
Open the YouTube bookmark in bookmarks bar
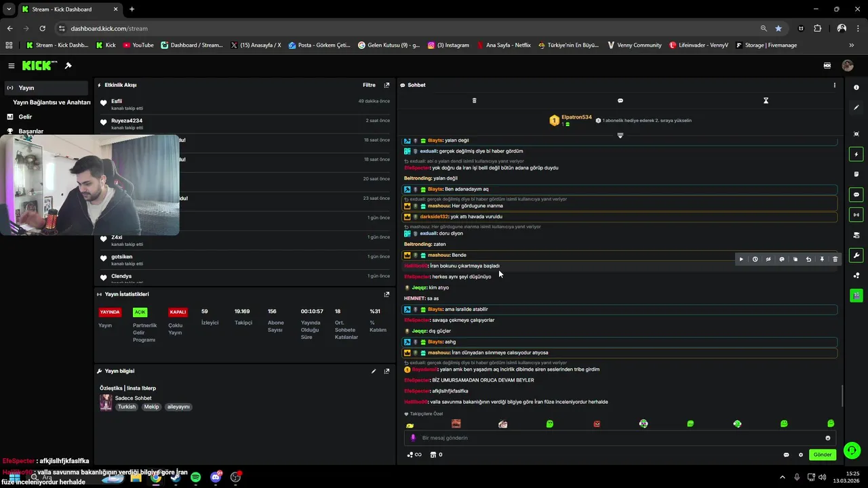[138, 45]
